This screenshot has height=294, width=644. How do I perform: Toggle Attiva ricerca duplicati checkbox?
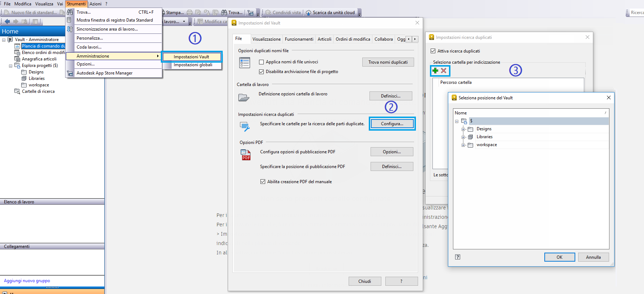pyautogui.click(x=433, y=51)
